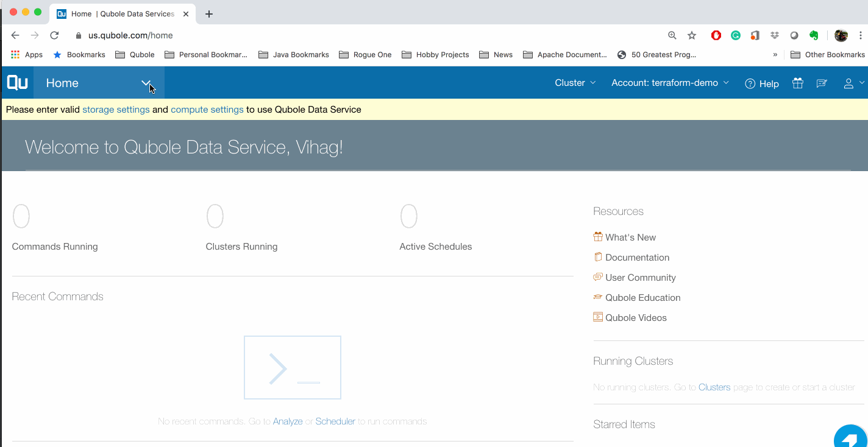Click the gray circle extension icon
This screenshot has width=868, height=447.
794,35
